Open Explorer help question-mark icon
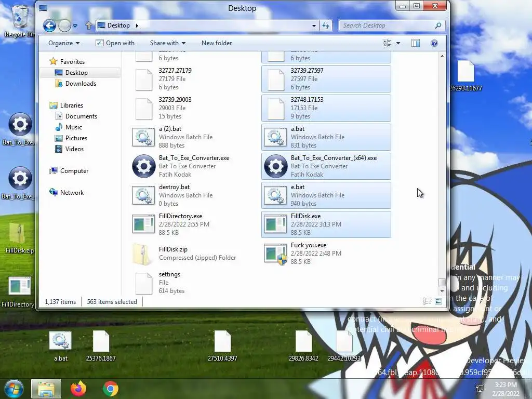The height and width of the screenshot is (399, 532). [x=434, y=43]
